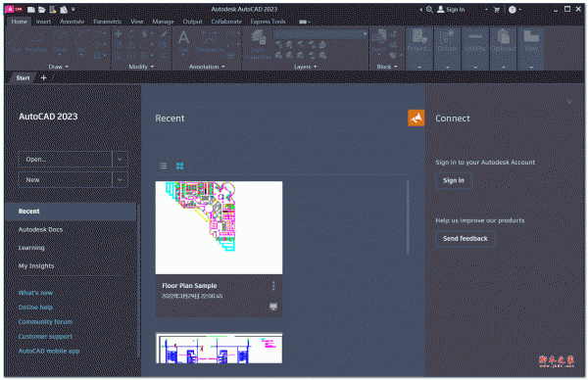588x380 pixels.
Task: Click the Autodesk App Store cart icon
Action: (497, 10)
